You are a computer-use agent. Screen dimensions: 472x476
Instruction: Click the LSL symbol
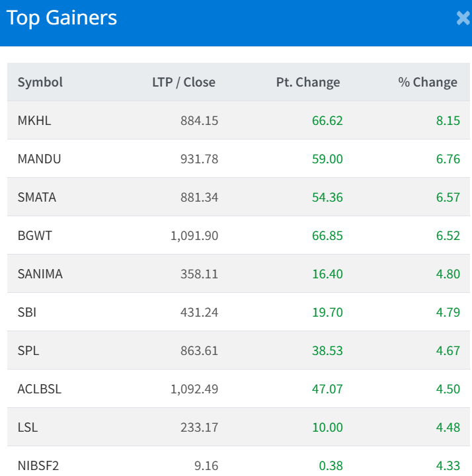28,428
